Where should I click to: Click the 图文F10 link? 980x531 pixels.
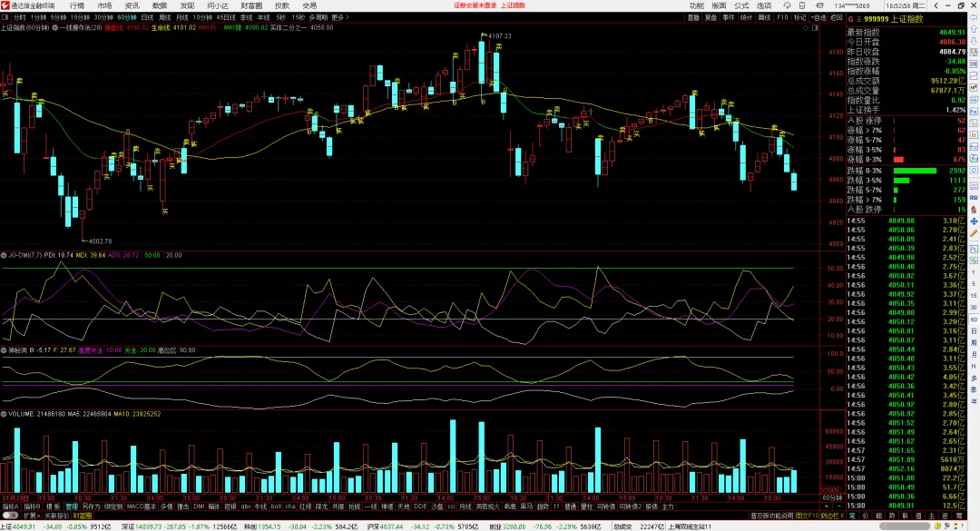tap(807, 516)
